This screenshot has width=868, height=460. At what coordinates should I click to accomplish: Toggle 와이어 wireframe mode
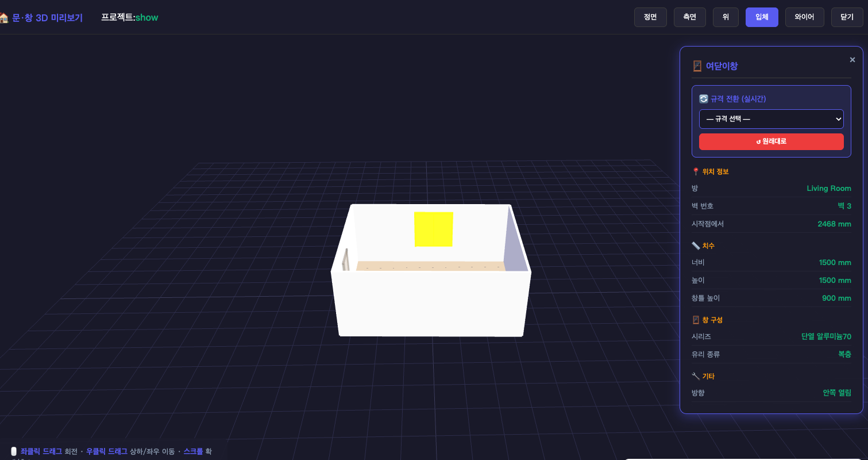pyautogui.click(x=804, y=17)
